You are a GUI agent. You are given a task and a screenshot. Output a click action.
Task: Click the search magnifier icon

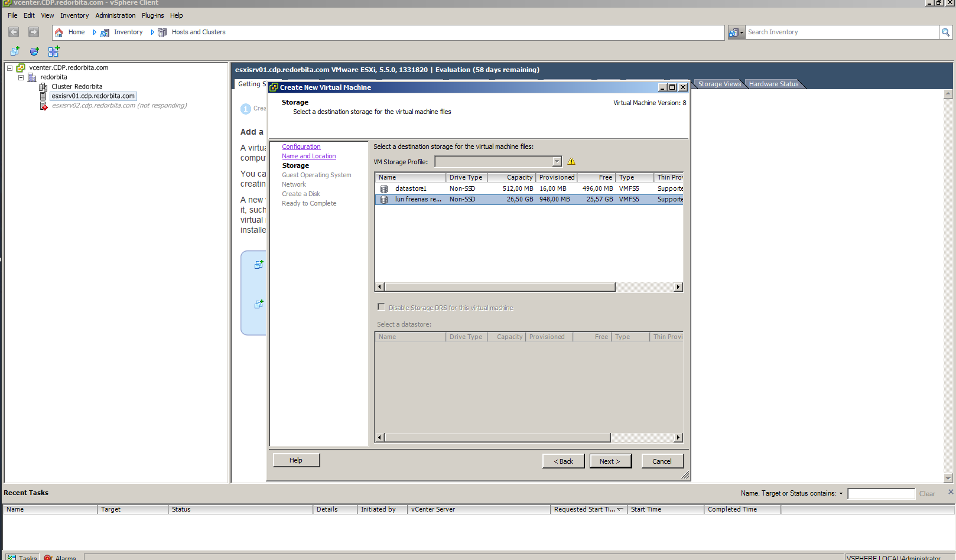(945, 32)
